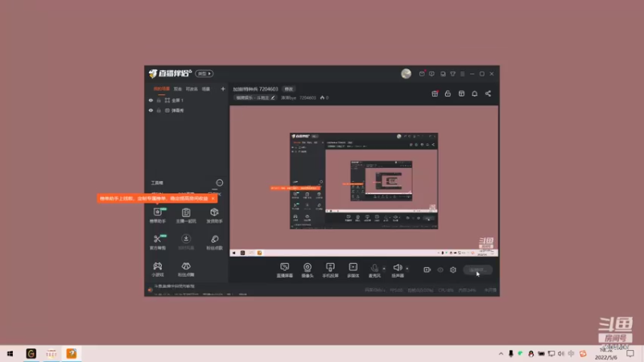Screen dimensions: 644x362
Task: Open the mail icon with red dot
Action: tap(422, 74)
